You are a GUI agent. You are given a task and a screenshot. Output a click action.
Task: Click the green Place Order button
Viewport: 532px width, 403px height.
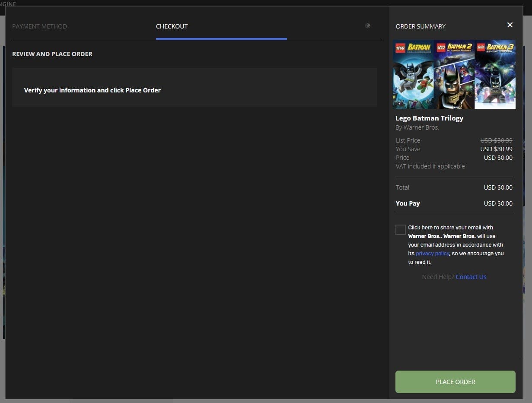pyautogui.click(x=456, y=382)
